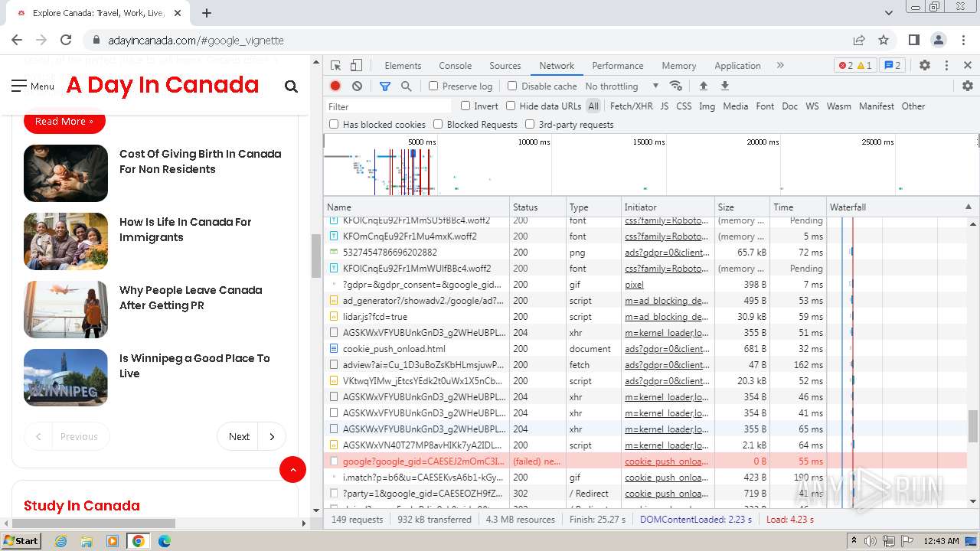Toggle the device toolbar icon
980x551 pixels.
(356, 66)
